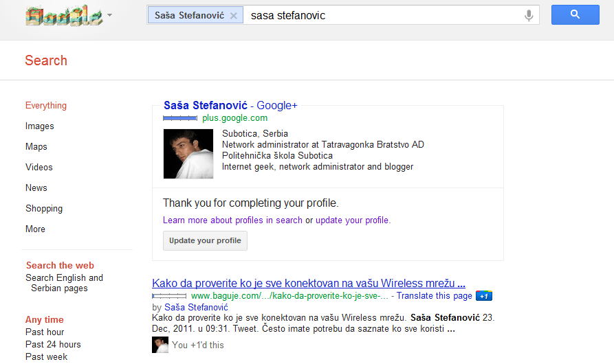Click Translate this page link
This screenshot has height=364, width=614.
pos(435,296)
